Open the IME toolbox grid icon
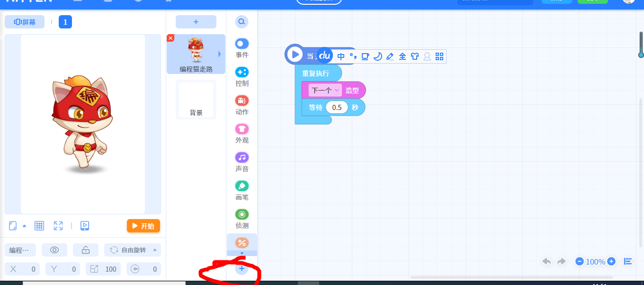Image resolution: width=644 pixels, height=285 pixels. (x=439, y=56)
